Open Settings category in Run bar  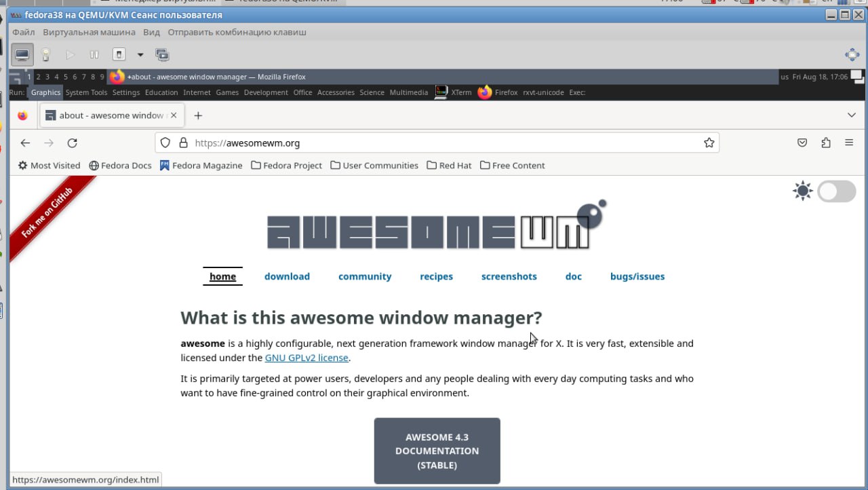[x=126, y=92]
